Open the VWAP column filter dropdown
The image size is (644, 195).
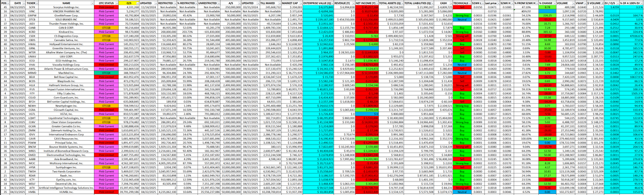584,3
